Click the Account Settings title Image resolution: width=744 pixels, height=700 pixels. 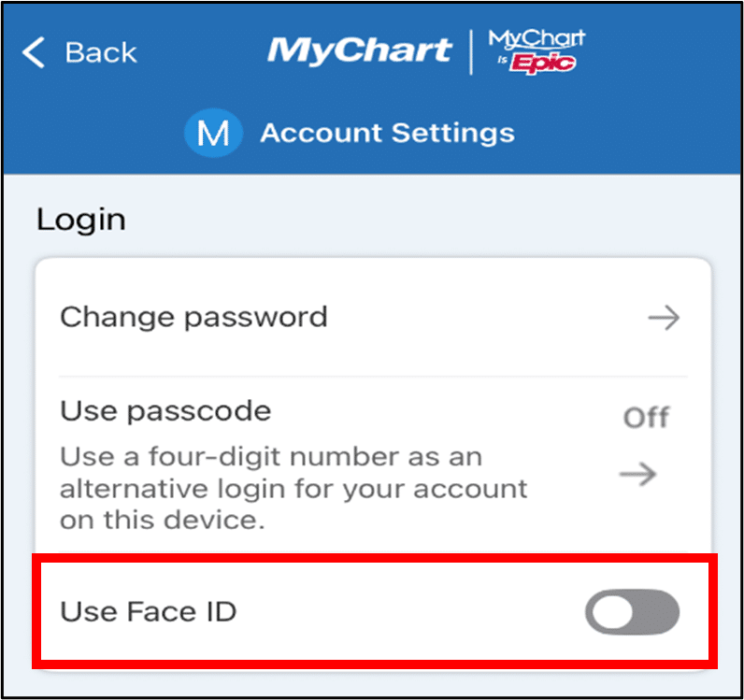click(387, 133)
